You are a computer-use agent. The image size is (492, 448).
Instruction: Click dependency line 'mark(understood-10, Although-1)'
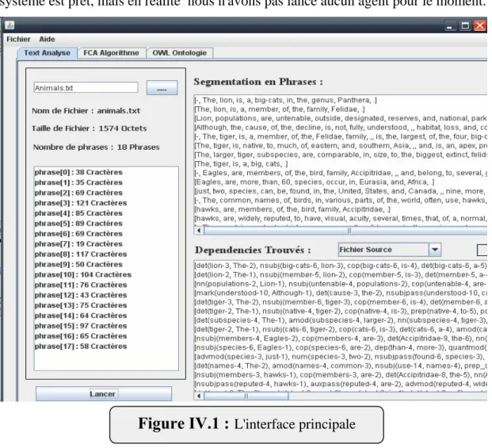tap(341, 293)
